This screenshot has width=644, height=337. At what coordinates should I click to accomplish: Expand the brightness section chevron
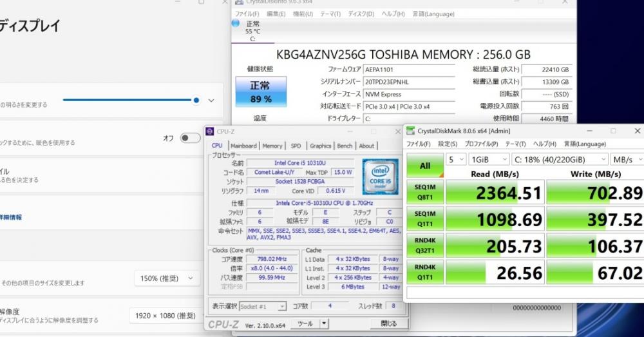pos(211,101)
